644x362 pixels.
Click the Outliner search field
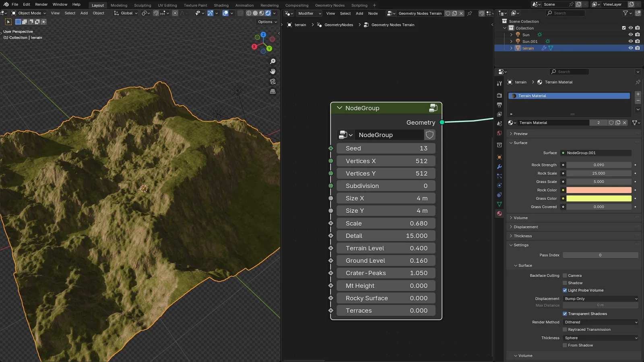pyautogui.click(x=565, y=13)
